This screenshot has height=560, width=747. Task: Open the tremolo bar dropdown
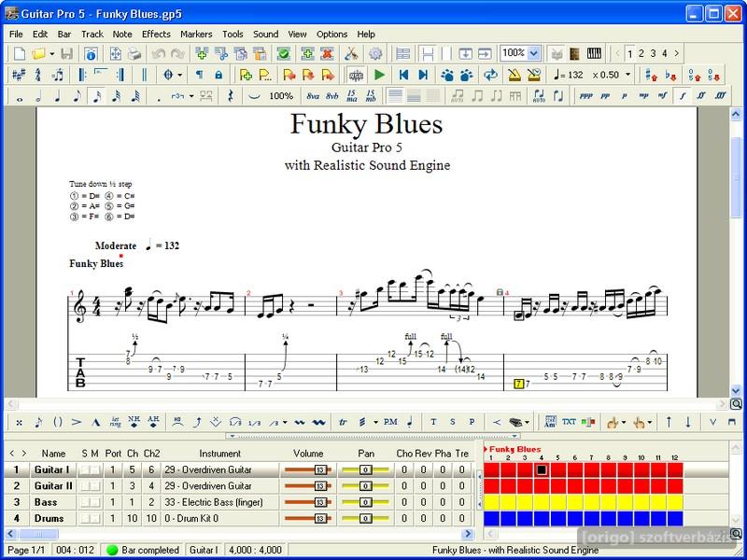tap(527, 422)
